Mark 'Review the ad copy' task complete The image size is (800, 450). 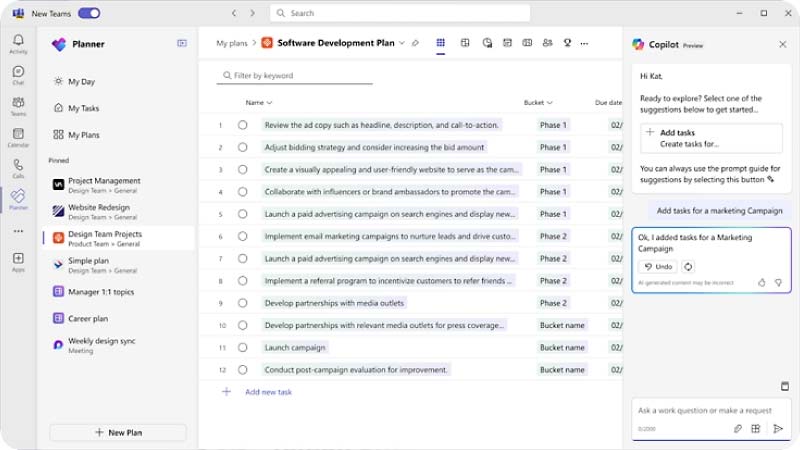243,125
